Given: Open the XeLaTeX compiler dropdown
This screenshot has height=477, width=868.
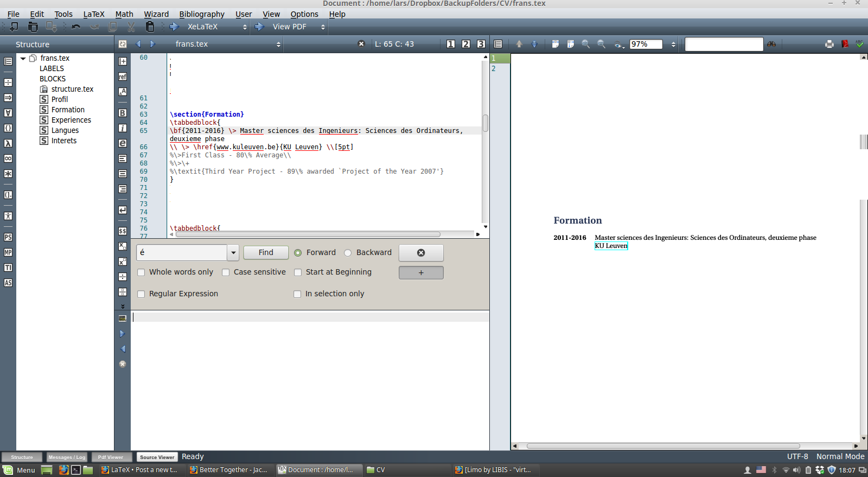Looking at the screenshot, I should 245,27.
